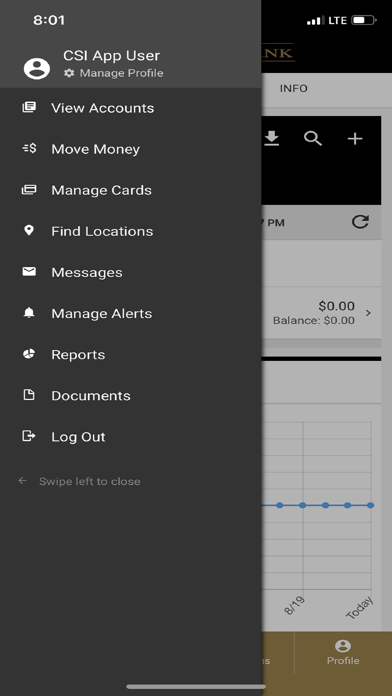Click the Manage Profile link

click(x=121, y=73)
